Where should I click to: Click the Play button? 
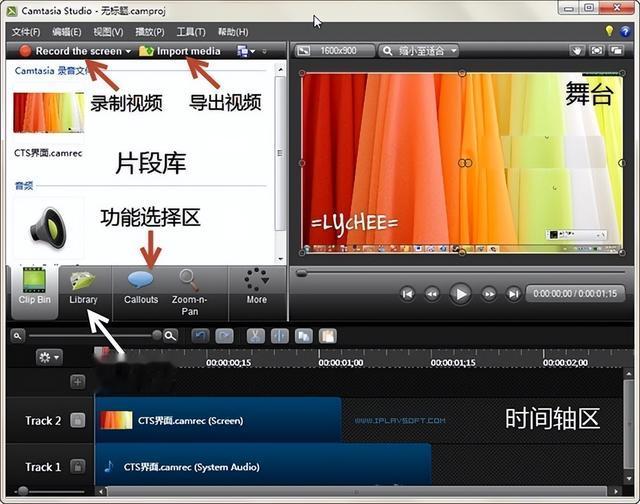click(x=460, y=294)
